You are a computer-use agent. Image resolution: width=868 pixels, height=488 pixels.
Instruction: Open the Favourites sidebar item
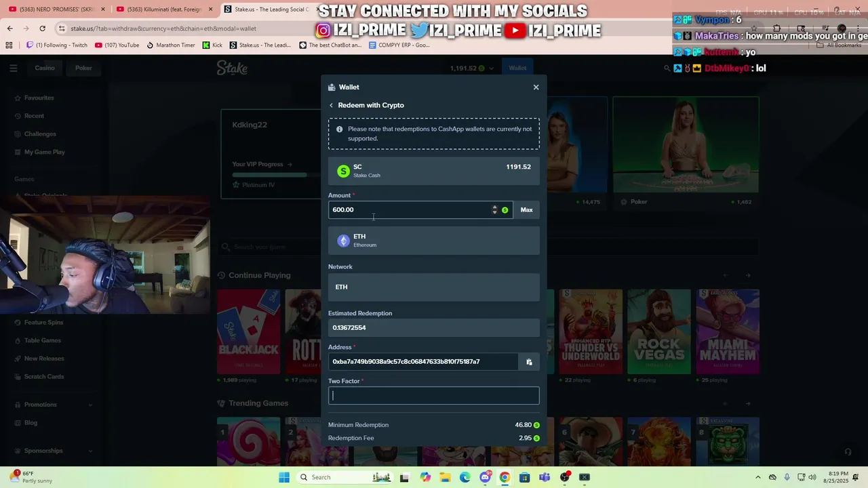tap(39, 98)
